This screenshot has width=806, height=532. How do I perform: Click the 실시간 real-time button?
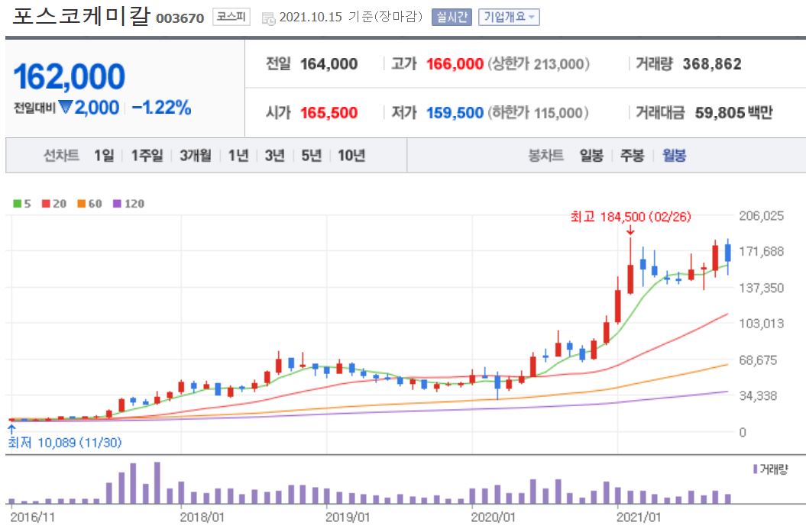coord(452,17)
